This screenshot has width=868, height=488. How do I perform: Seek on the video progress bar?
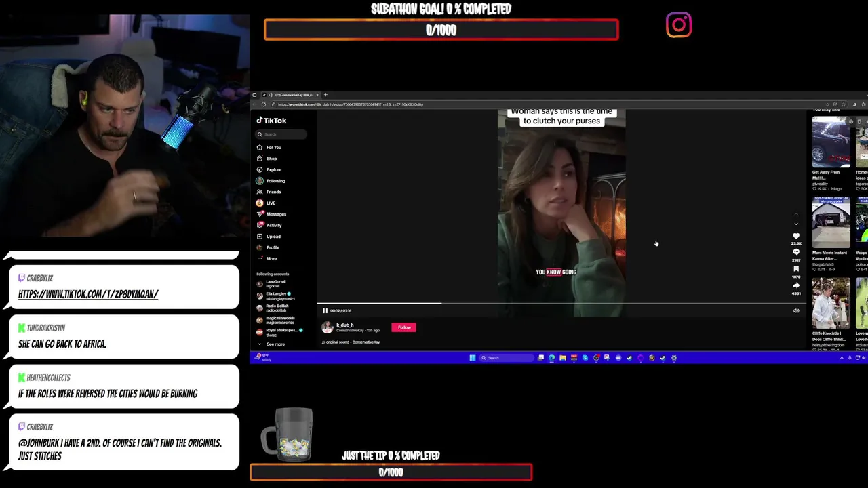561,304
